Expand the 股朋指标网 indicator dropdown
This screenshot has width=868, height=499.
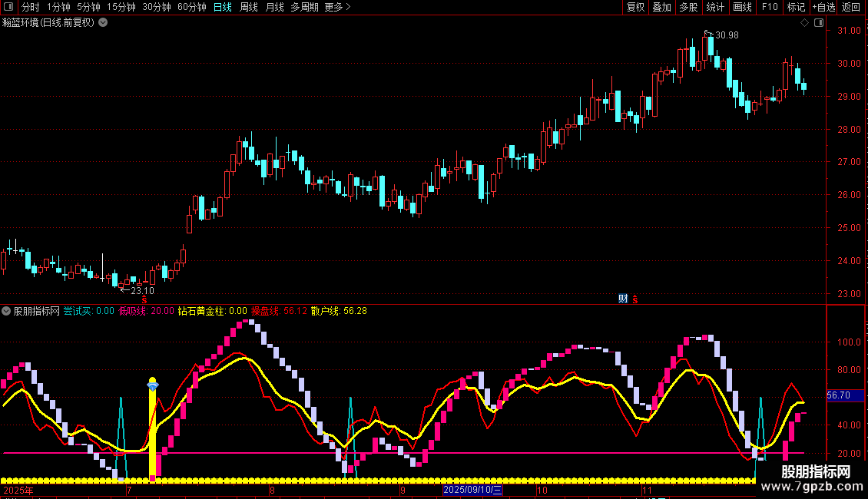click(6, 312)
